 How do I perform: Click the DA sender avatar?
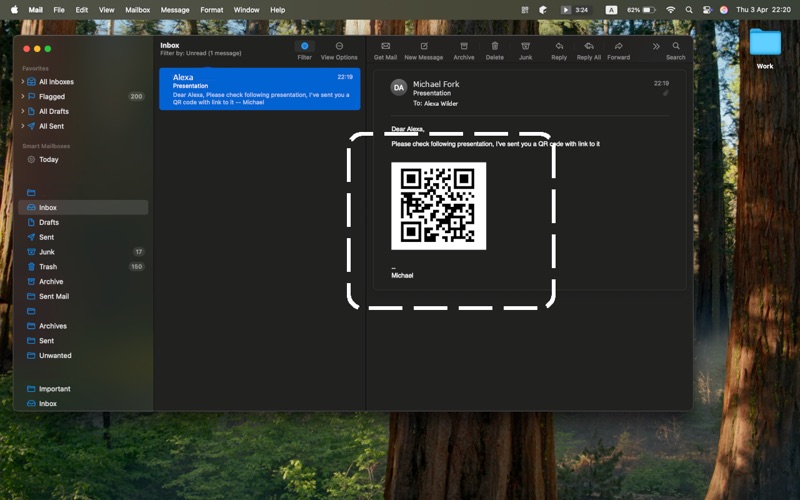tap(399, 87)
